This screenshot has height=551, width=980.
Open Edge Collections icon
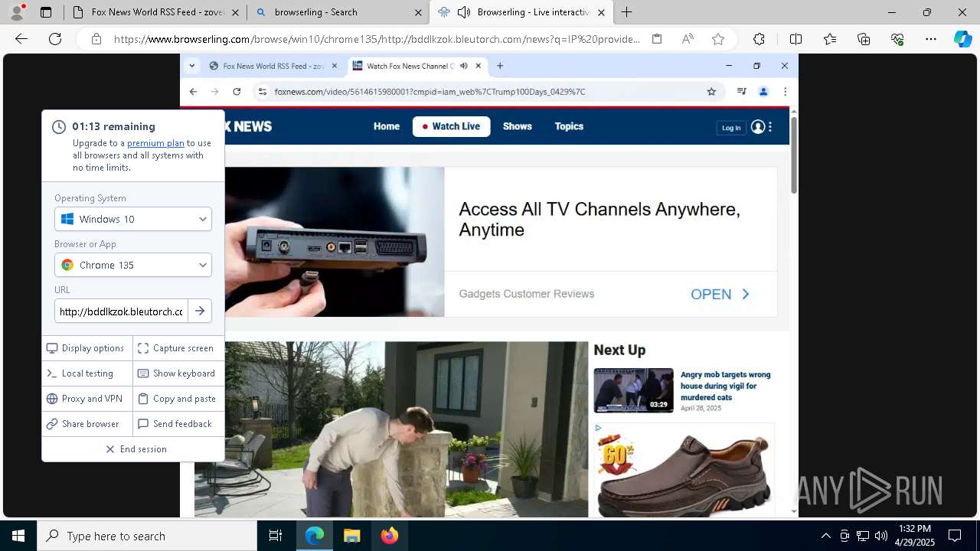[x=864, y=39]
